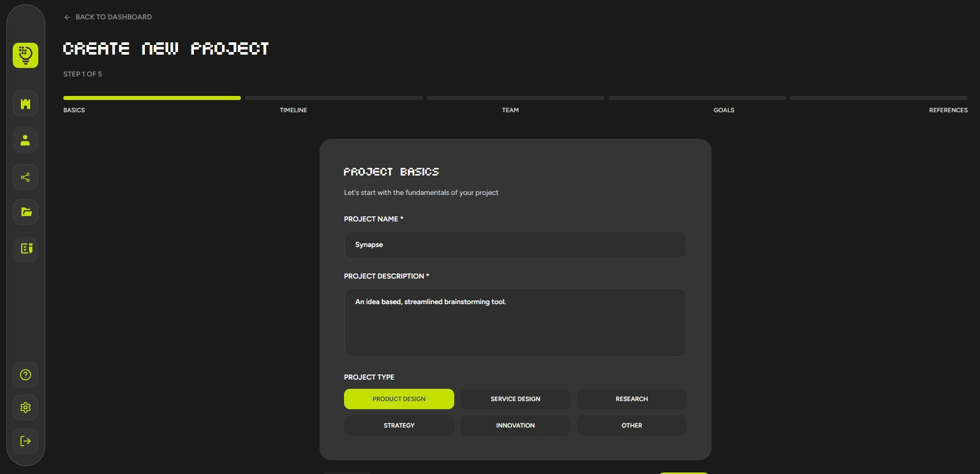Select Product Design project type
The height and width of the screenshot is (474, 980).
pyautogui.click(x=399, y=399)
